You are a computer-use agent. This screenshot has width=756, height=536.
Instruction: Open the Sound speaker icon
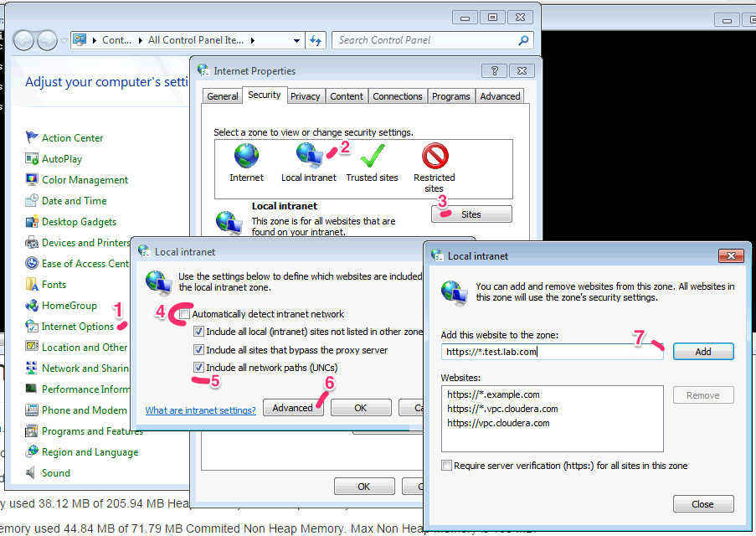(32, 472)
